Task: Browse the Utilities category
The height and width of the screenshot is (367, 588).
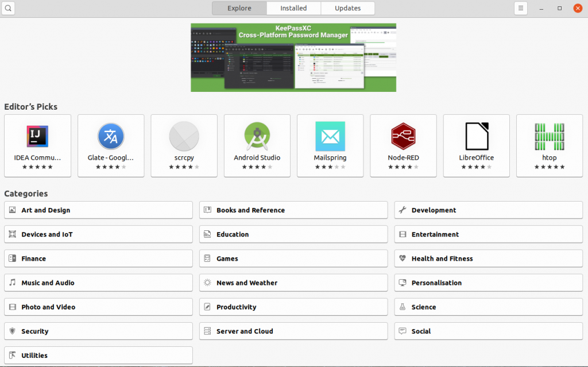Action: coord(98,355)
